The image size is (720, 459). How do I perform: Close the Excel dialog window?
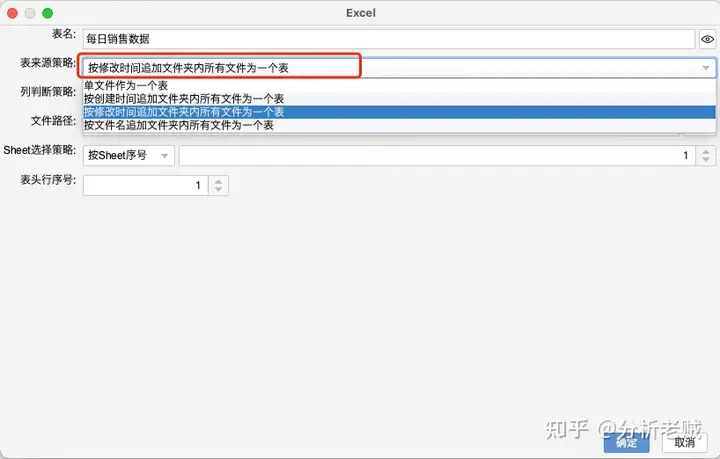[x=13, y=13]
